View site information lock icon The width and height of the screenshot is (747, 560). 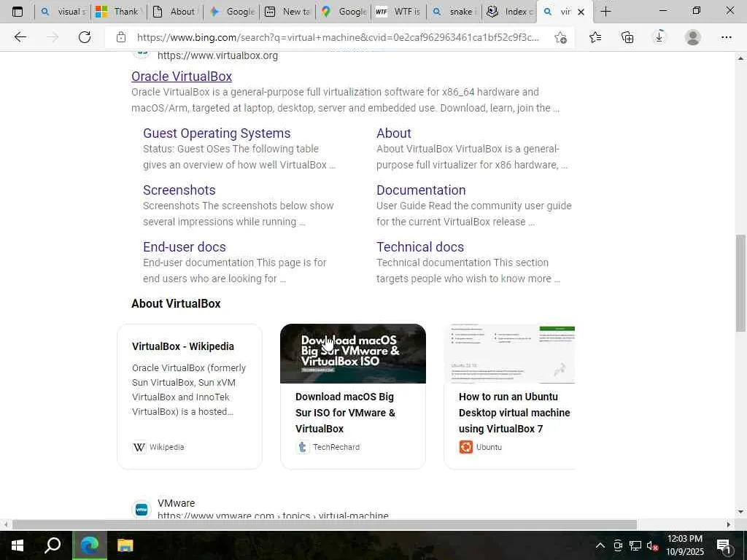(x=121, y=37)
